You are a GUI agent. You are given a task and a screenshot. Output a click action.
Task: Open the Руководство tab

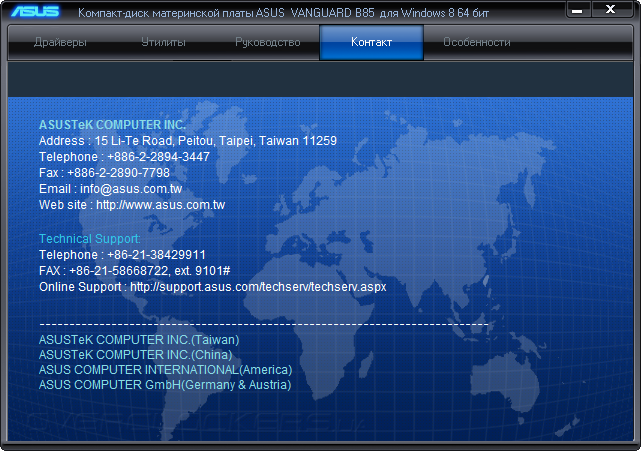[x=267, y=42]
